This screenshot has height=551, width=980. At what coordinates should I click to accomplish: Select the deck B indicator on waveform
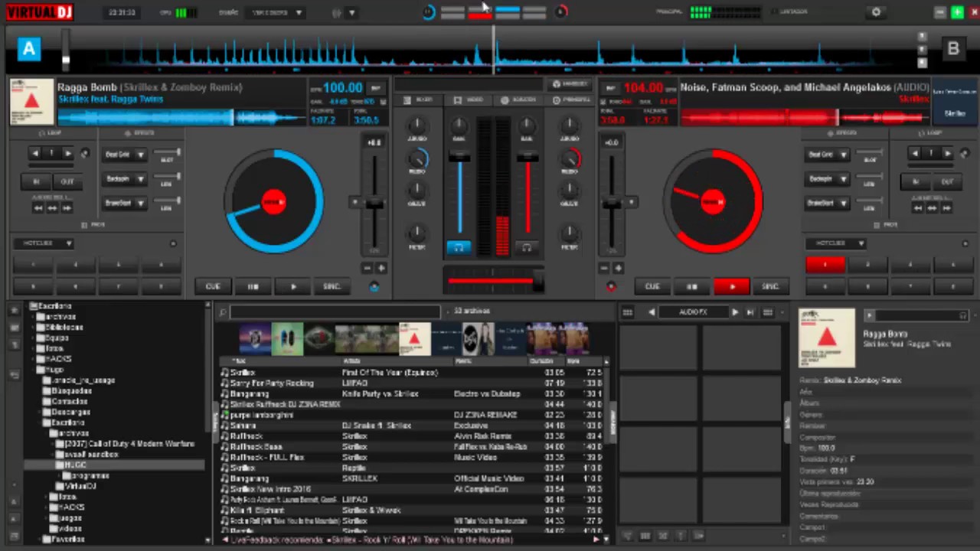click(952, 49)
